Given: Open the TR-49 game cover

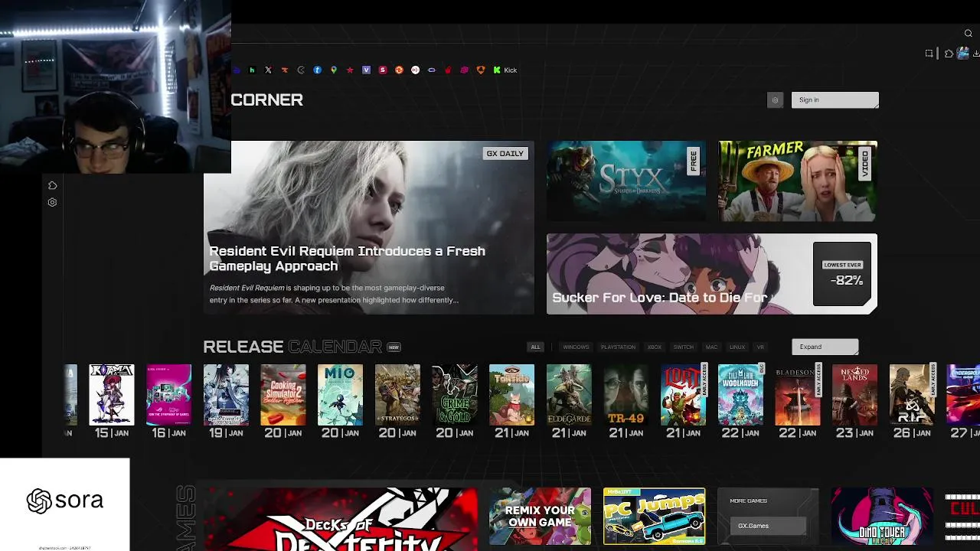Looking at the screenshot, I should click(626, 395).
